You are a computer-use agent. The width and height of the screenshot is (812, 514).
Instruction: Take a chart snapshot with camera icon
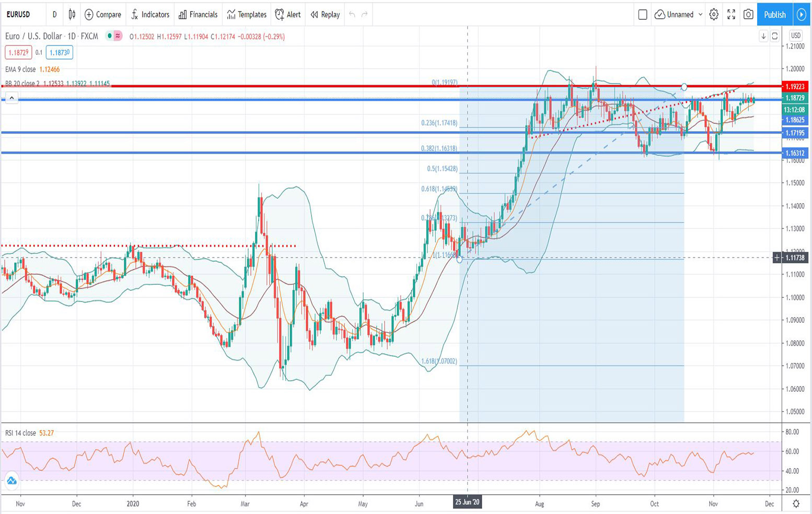point(748,15)
